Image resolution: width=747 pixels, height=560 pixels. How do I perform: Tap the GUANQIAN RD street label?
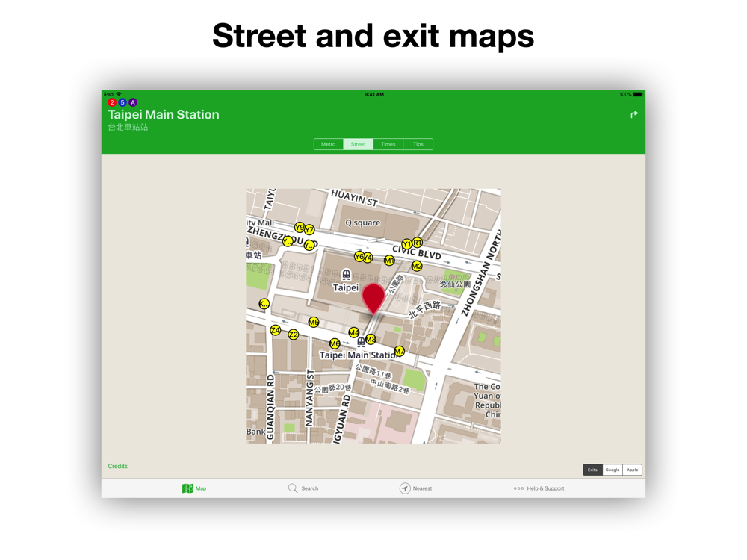270,407
